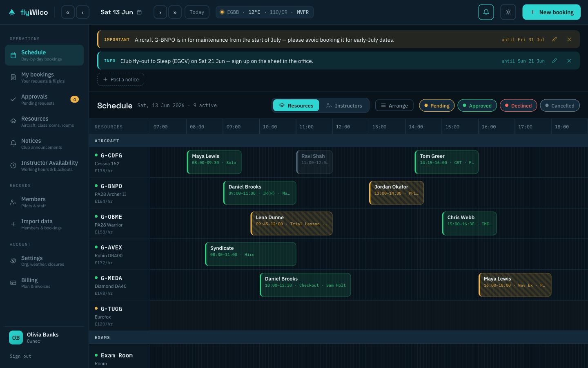The image size is (588, 368).
Task: Open the EGBB weather summary chip
Action: [x=265, y=12]
